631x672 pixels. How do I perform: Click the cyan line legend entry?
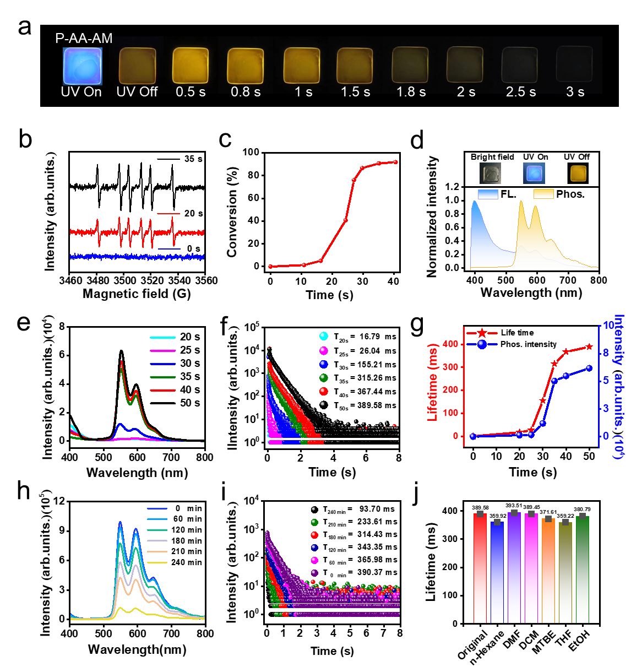tap(162, 337)
